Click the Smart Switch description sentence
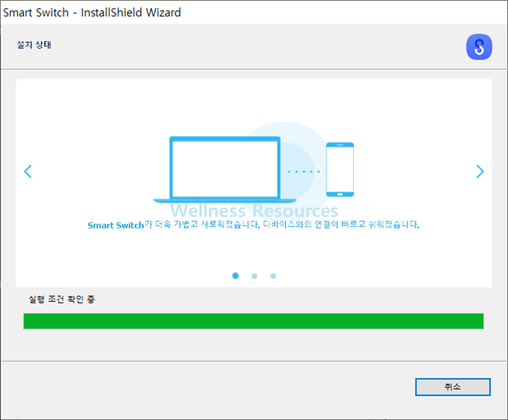 [254, 225]
